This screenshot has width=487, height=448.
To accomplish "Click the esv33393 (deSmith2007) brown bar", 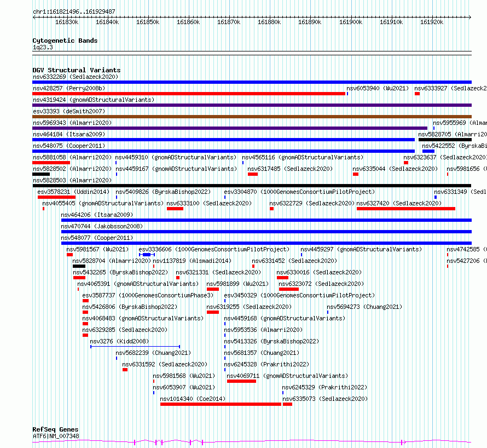I will pos(252,117).
